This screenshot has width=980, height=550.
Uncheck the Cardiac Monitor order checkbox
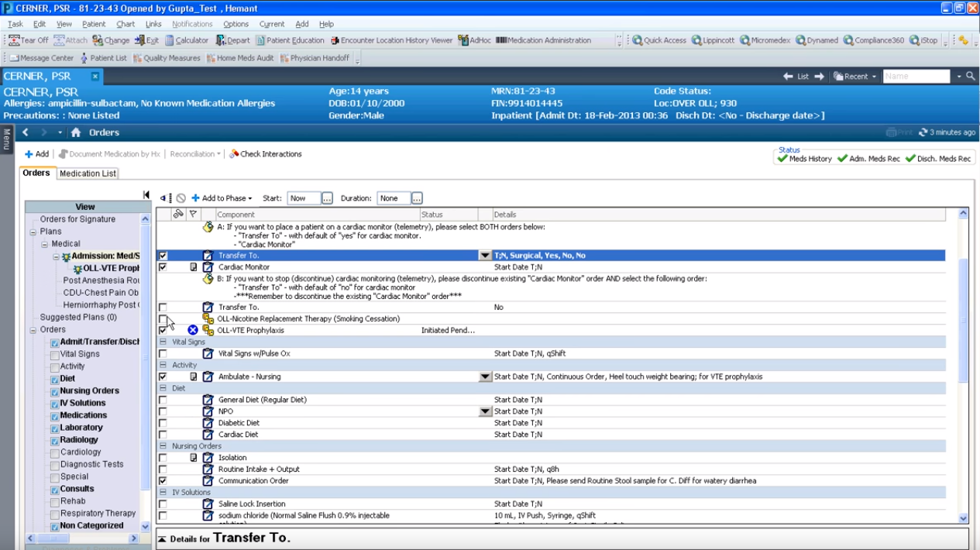[163, 267]
